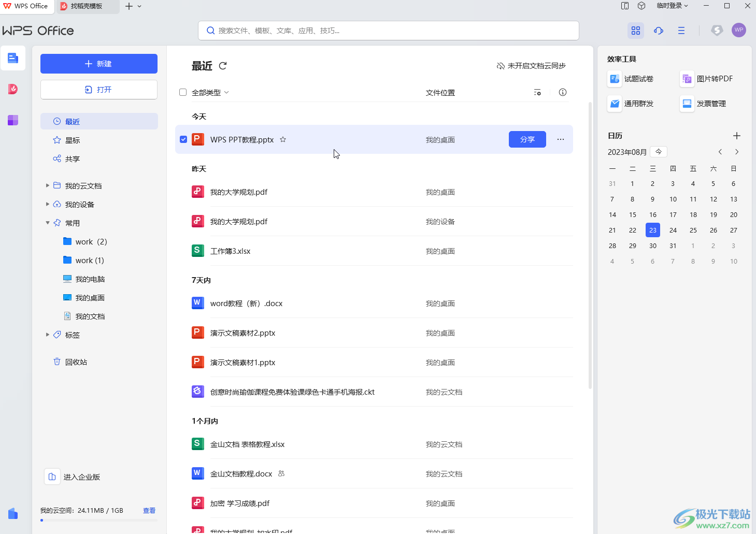Switch to grid view
Viewport: 756px width, 534px height.
[x=636, y=31]
